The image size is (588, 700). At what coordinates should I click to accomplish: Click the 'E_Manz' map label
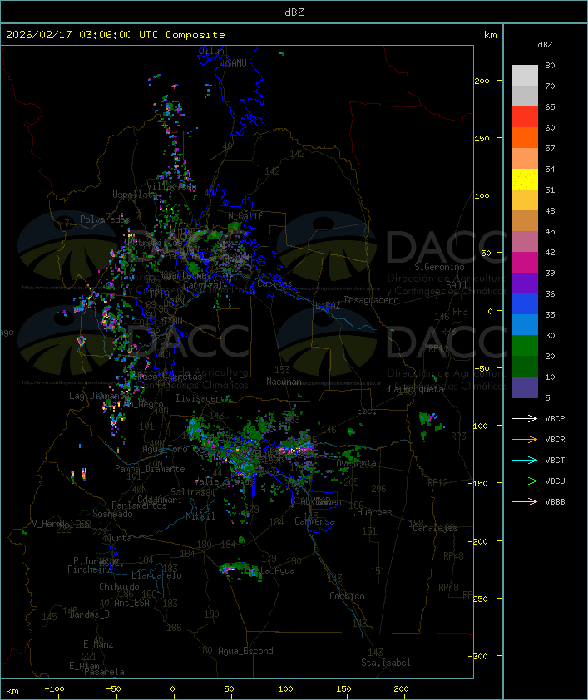pyautogui.click(x=98, y=644)
